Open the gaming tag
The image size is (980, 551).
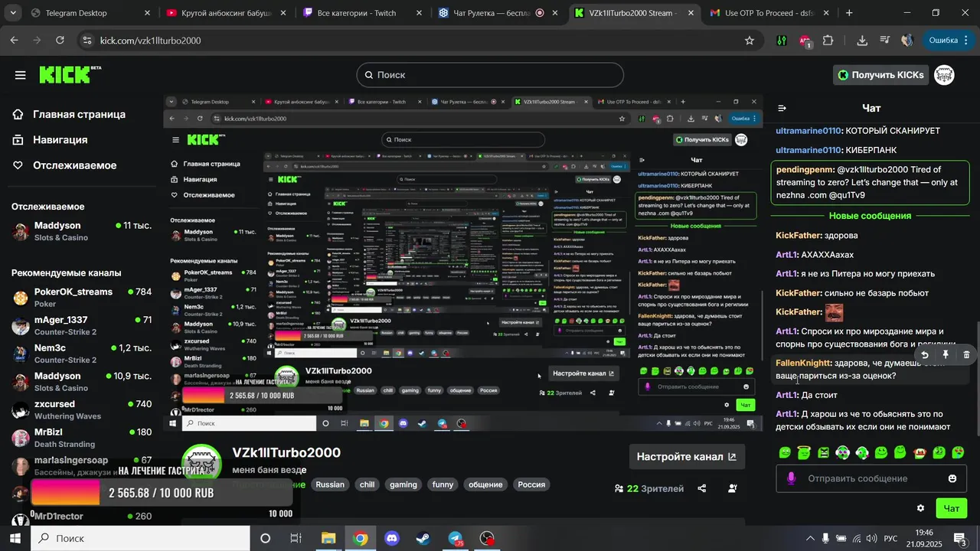(403, 484)
